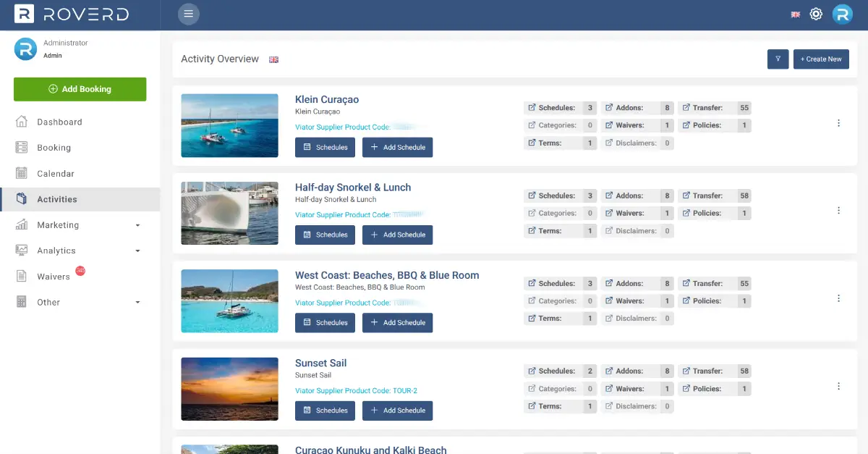Viewport: 868px width, 454px height.
Task: Click the filter funnel icon button
Action: tap(778, 59)
